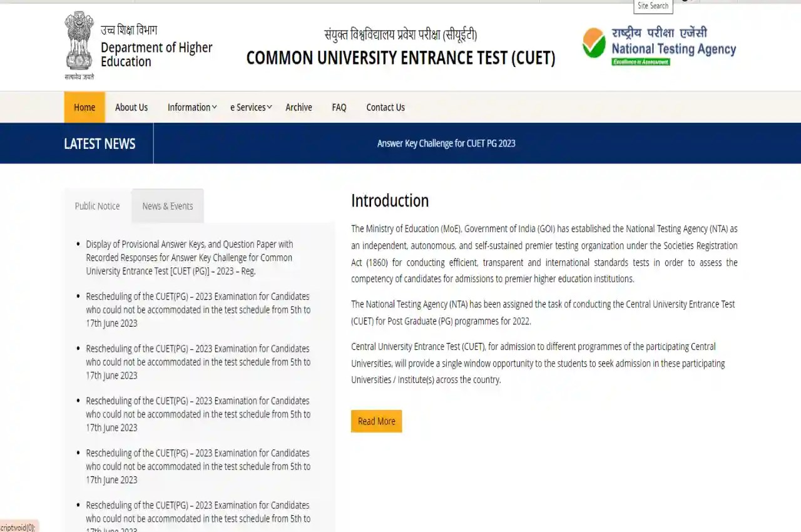Click the Introduction heading

click(x=390, y=200)
